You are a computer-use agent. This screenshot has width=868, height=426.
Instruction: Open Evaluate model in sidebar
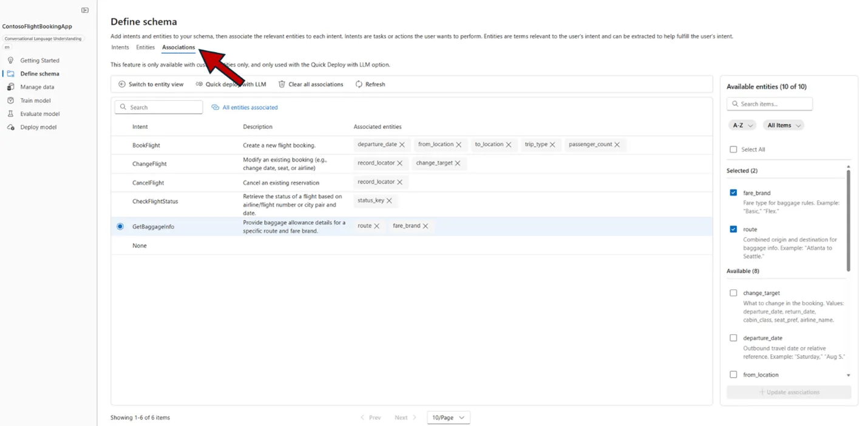pos(39,114)
